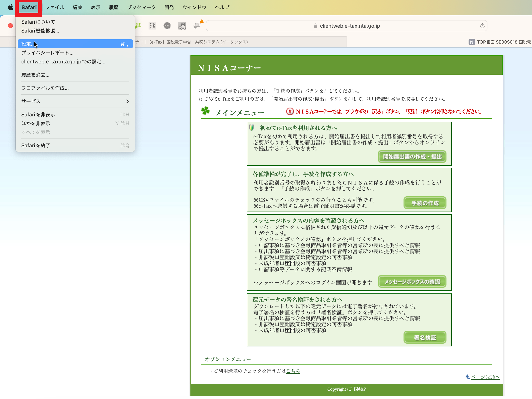Follow the こちら link for environment check
The width and height of the screenshot is (532, 399).
point(293,371)
